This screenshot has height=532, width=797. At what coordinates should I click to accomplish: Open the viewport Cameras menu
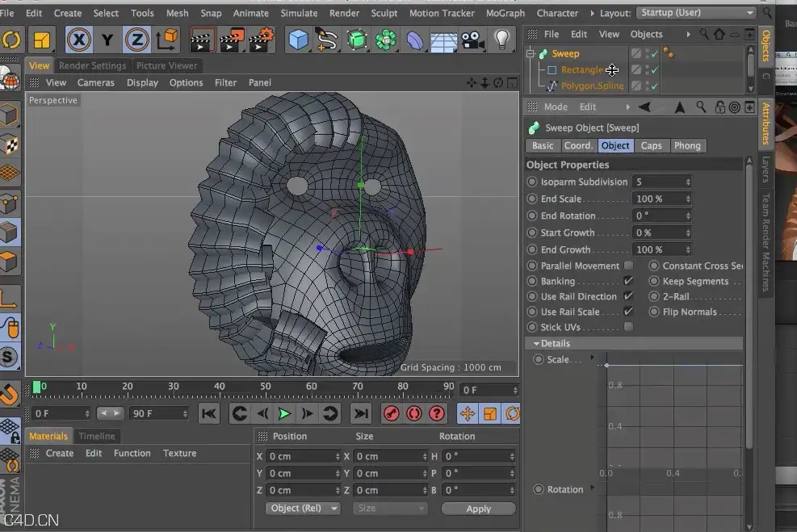pos(95,82)
